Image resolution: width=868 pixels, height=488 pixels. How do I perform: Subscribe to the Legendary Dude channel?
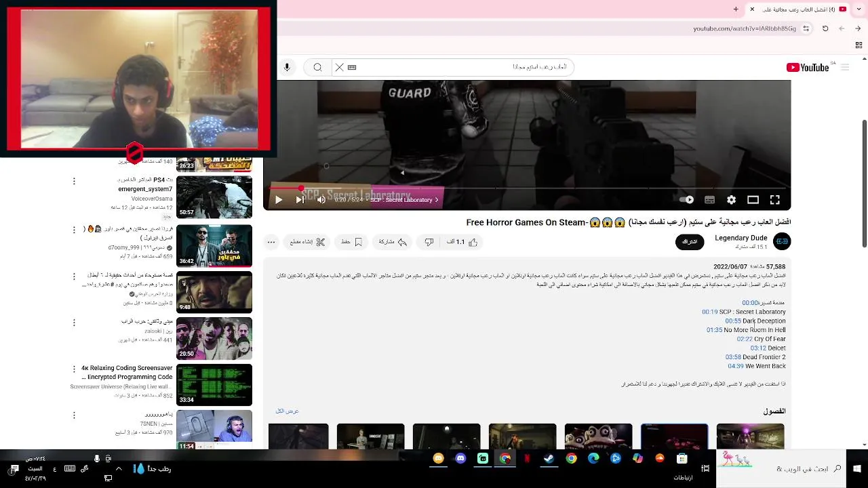[690, 242]
